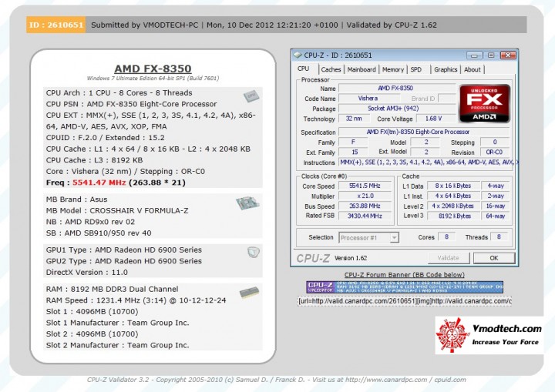Click the CPU Cache : L3 : 8192 KB line
555x392 pixels.
point(94,160)
